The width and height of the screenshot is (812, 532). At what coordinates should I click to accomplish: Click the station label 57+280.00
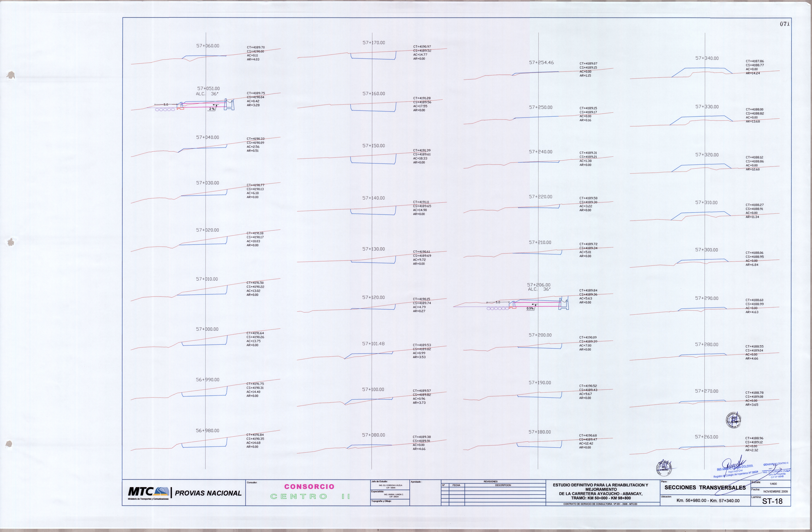tap(707, 345)
